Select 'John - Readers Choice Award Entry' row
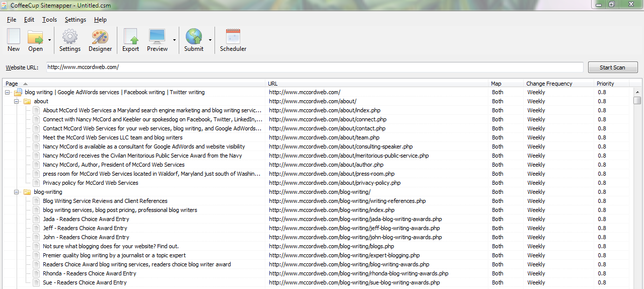 pyautogui.click(x=318, y=237)
